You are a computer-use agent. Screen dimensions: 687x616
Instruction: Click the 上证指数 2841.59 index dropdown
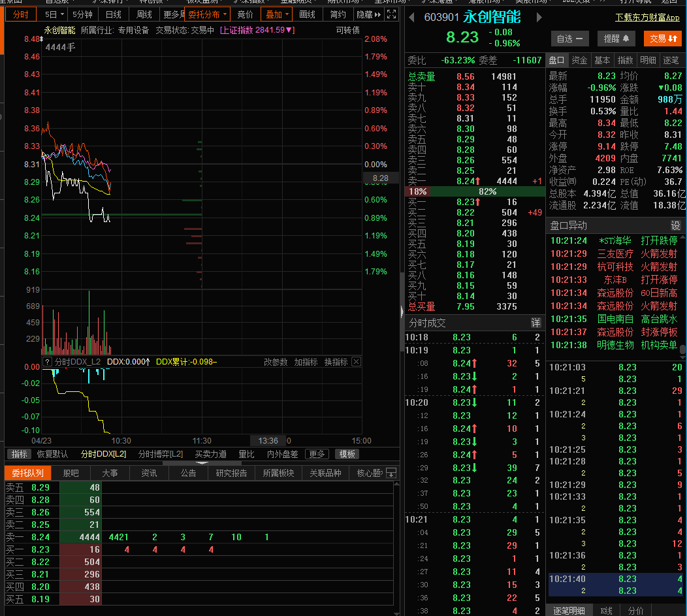pyautogui.click(x=257, y=30)
